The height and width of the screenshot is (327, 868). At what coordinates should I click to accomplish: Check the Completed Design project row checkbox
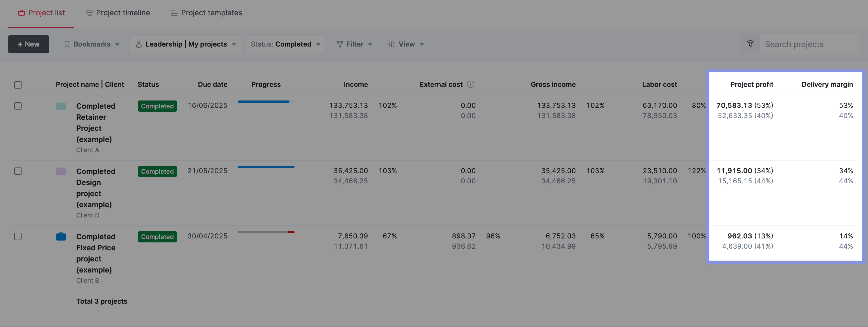click(18, 171)
